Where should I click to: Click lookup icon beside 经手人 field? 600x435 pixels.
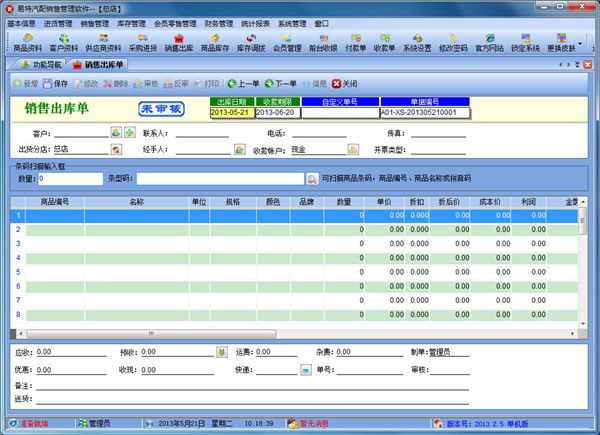(240, 150)
